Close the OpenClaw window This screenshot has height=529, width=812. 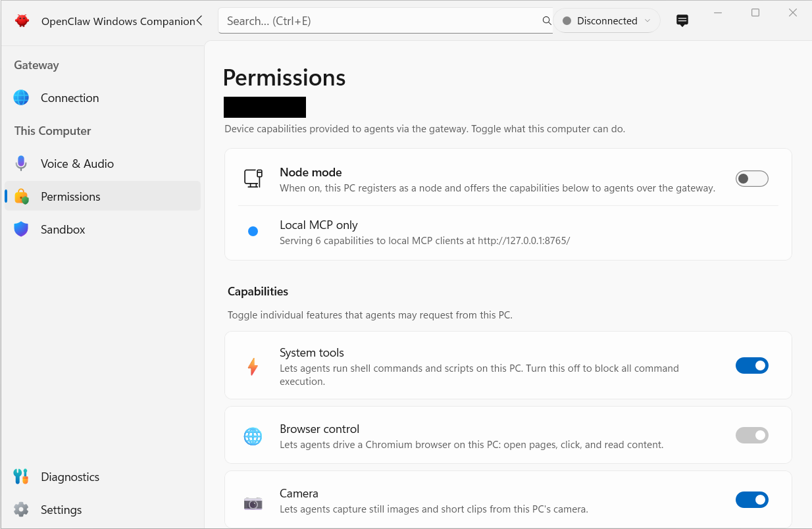pyautogui.click(x=793, y=13)
